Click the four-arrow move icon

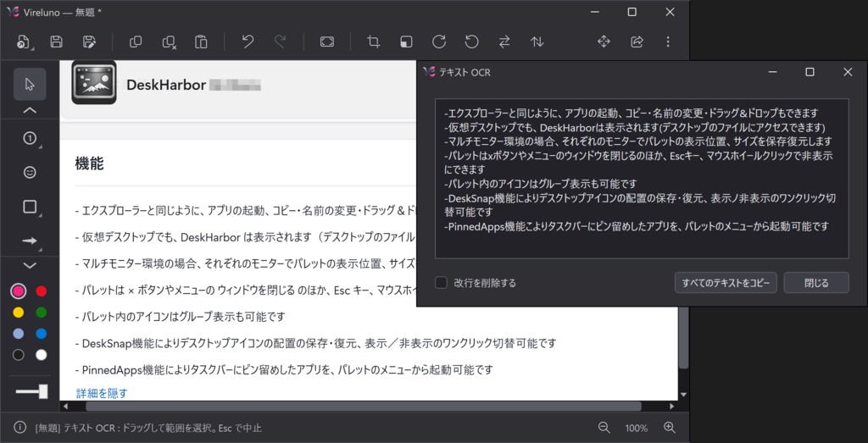pyautogui.click(x=604, y=42)
